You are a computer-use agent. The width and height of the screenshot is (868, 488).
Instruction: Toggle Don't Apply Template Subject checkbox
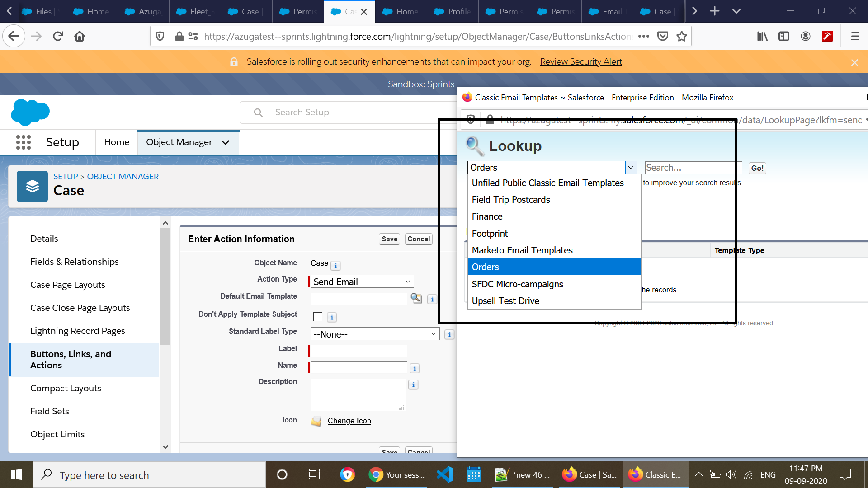pyautogui.click(x=318, y=317)
